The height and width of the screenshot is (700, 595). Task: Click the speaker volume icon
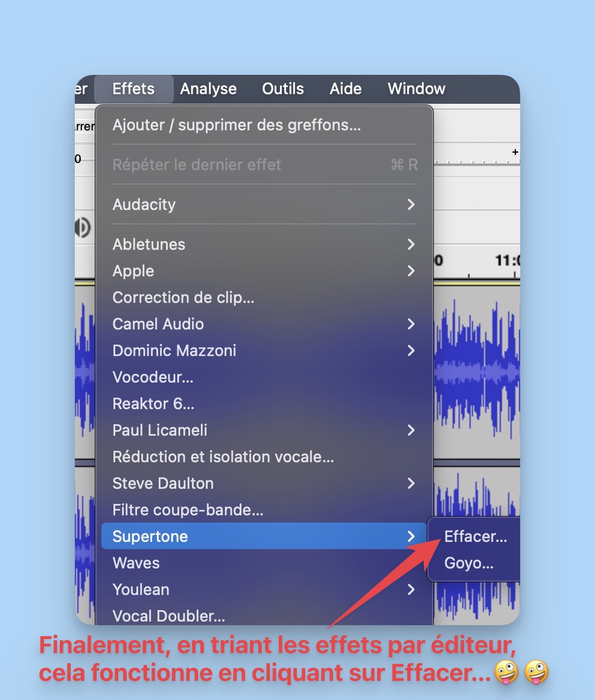pos(83,227)
